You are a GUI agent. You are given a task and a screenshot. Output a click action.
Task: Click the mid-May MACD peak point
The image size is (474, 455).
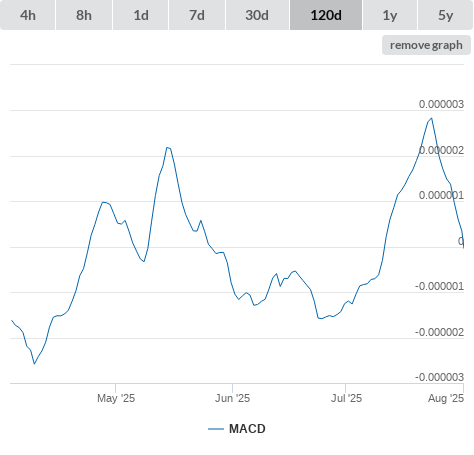[x=168, y=147]
